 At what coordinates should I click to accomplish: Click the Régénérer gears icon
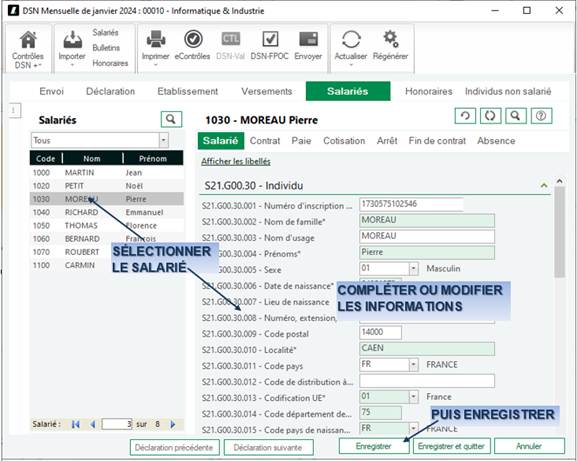[x=390, y=39]
